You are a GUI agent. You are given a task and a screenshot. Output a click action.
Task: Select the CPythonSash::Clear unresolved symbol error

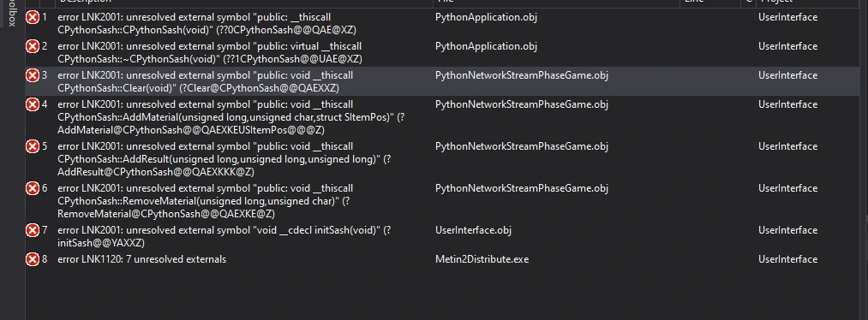click(206, 82)
